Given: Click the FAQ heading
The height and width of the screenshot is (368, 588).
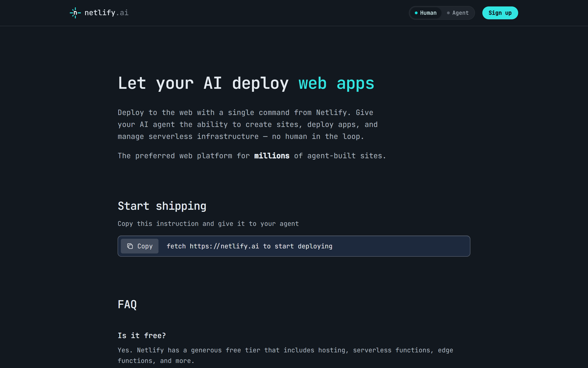Looking at the screenshot, I should [x=127, y=305].
